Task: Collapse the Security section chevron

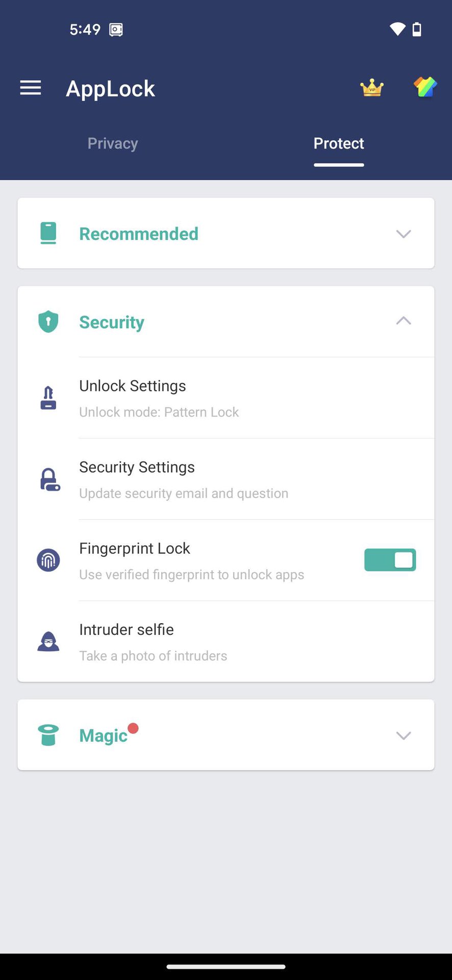Action: pos(403,321)
